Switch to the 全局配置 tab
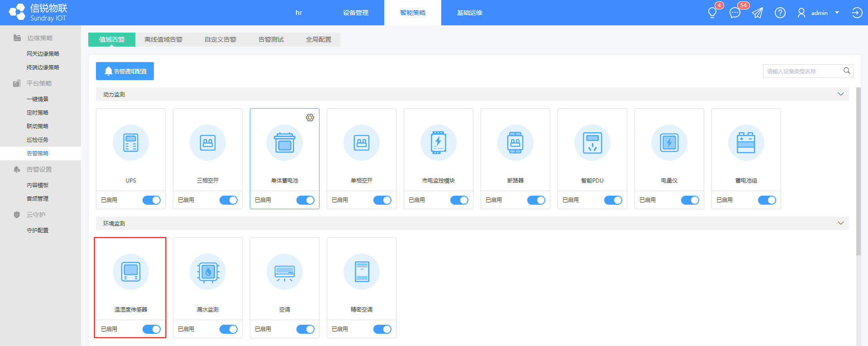Viewport: 868px width, 346px height. pos(319,39)
